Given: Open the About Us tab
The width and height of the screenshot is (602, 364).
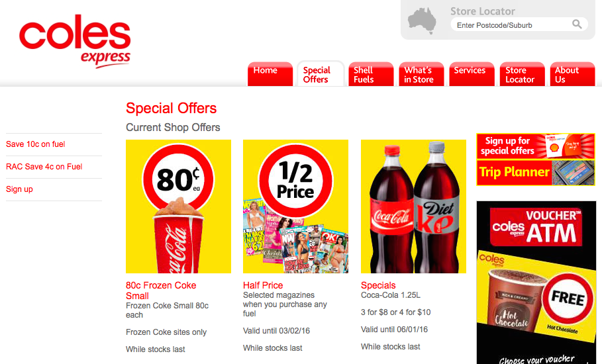Looking at the screenshot, I should 572,74.
